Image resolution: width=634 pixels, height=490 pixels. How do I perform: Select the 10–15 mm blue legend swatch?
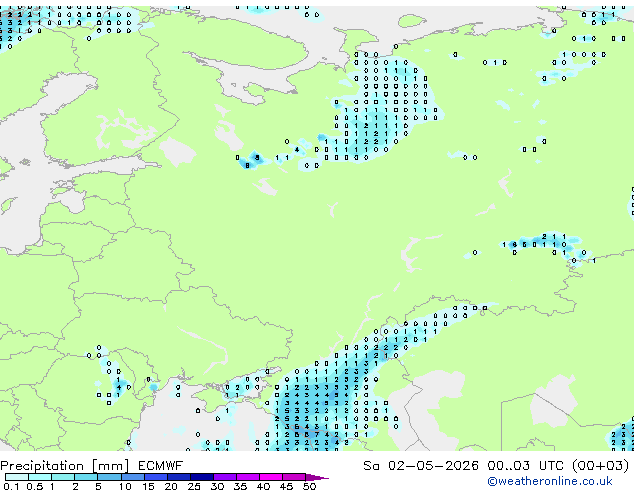click(132, 477)
